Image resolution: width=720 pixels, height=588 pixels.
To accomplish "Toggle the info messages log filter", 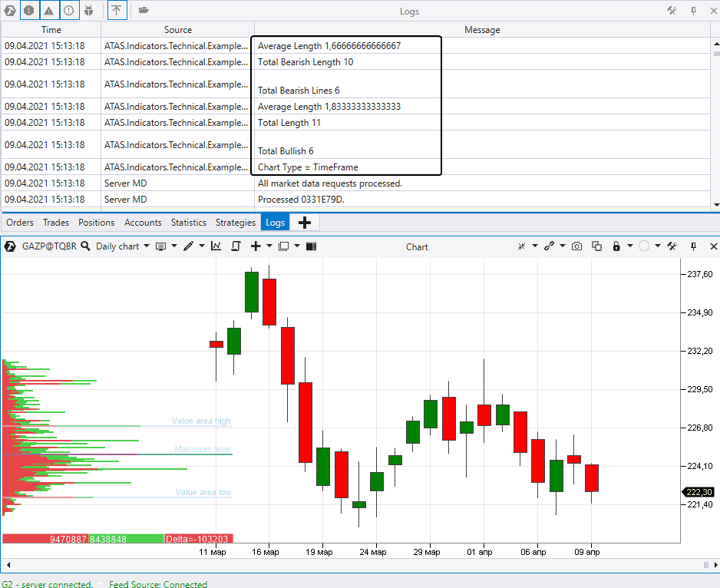I will coord(69,11).
